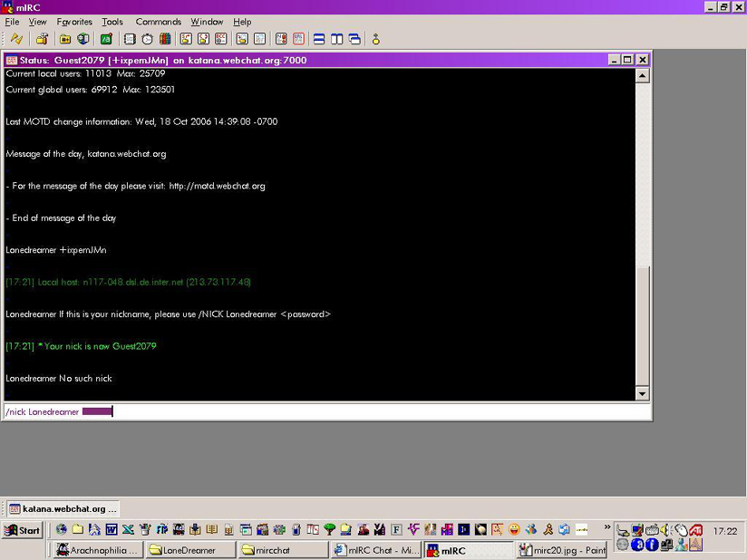Viewport: 747px width, 560px height.
Task: Click the speaker volume tray icon
Action: point(666,529)
